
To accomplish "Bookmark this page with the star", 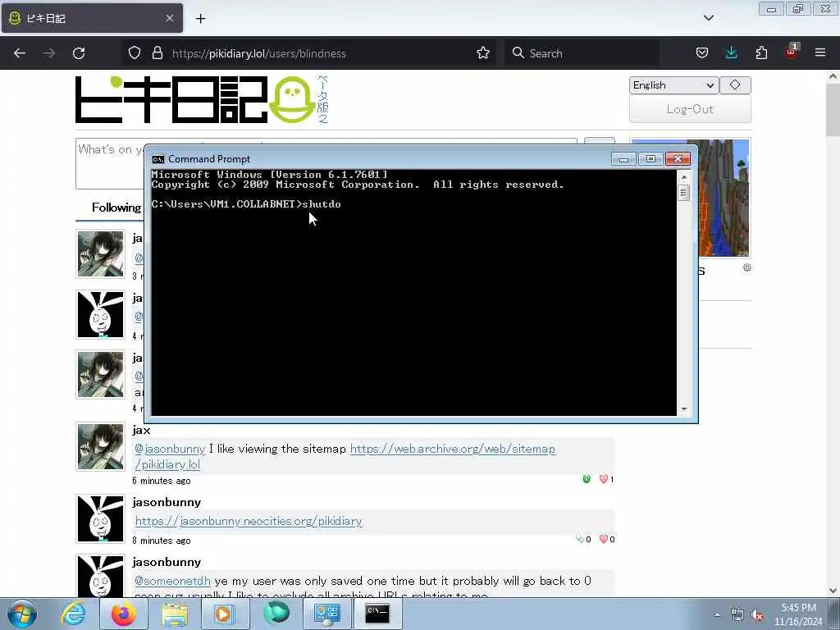I will [x=482, y=53].
